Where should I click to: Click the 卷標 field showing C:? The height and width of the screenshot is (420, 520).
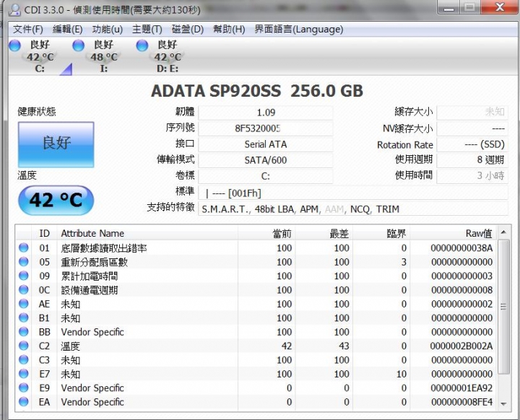pos(266,176)
